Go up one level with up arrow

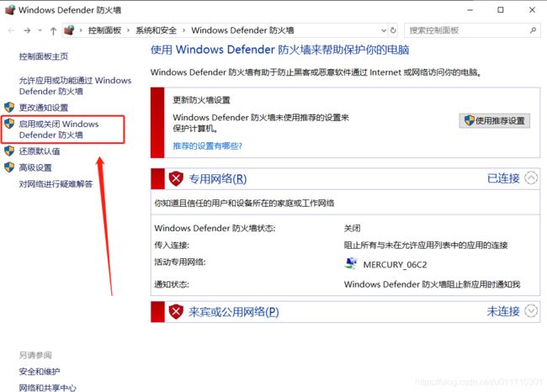(x=53, y=31)
